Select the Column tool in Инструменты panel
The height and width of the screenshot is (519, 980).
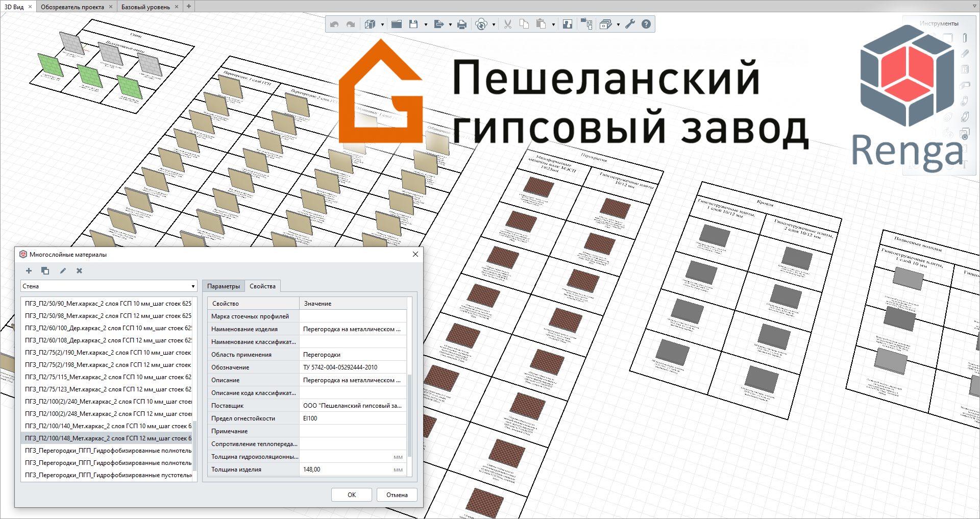click(965, 38)
